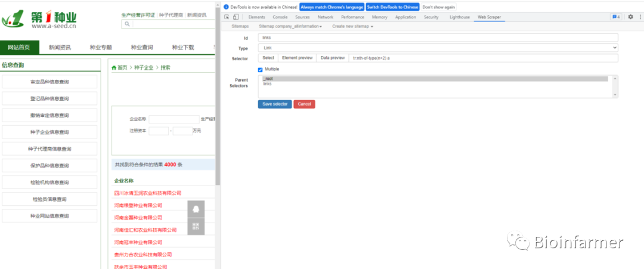Screen dimensions: 644x269
Task: Toggle the device toolbar icon
Action: [x=236, y=17]
